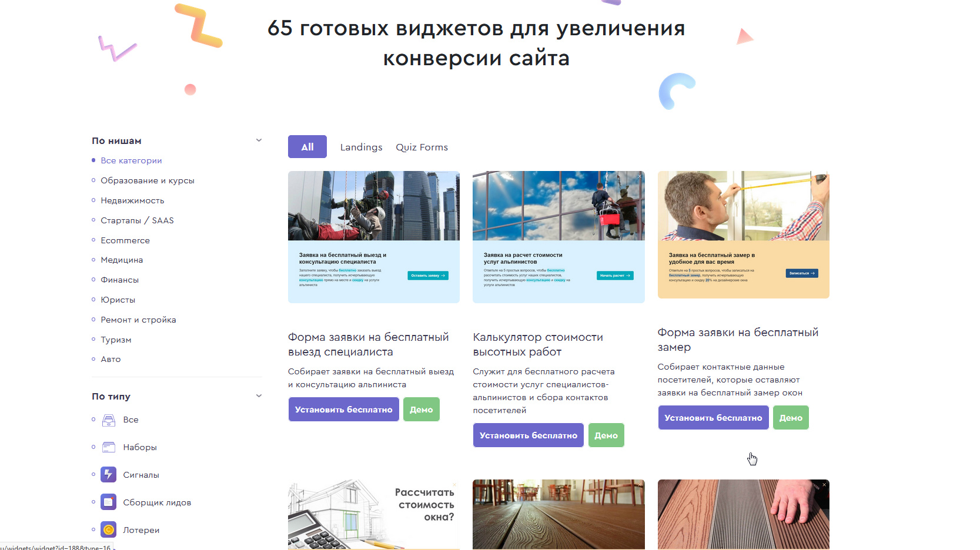The width and height of the screenshot is (980, 550).
Task: Select 'Ecommerce' category
Action: pyautogui.click(x=125, y=240)
